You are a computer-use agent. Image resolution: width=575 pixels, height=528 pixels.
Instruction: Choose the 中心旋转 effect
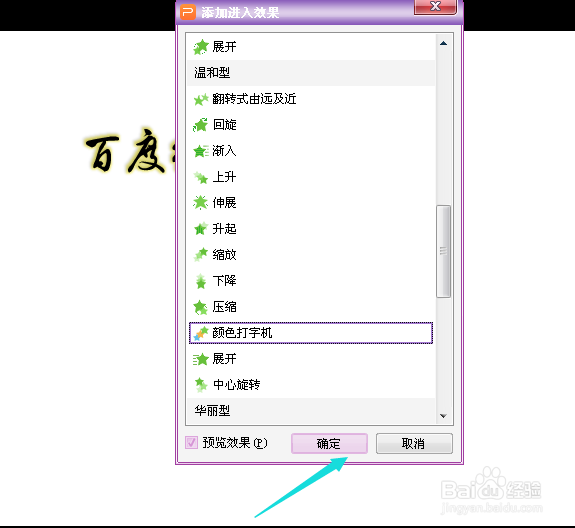coord(311,385)
